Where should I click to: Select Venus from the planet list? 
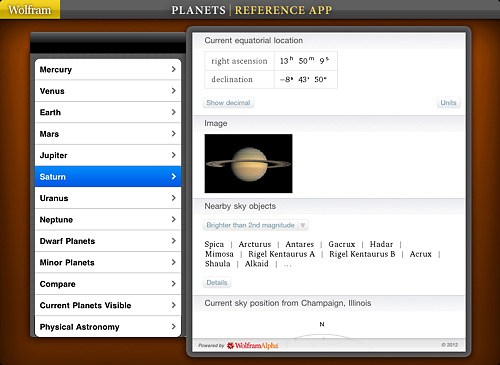point(108,91)
